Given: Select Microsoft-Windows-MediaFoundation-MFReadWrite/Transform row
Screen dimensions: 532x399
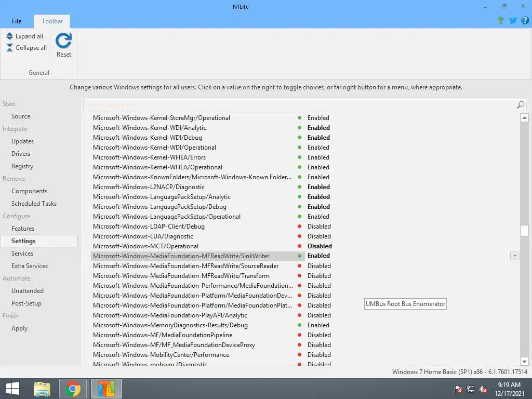Looking at the screenshot, I should click(181, 275).
